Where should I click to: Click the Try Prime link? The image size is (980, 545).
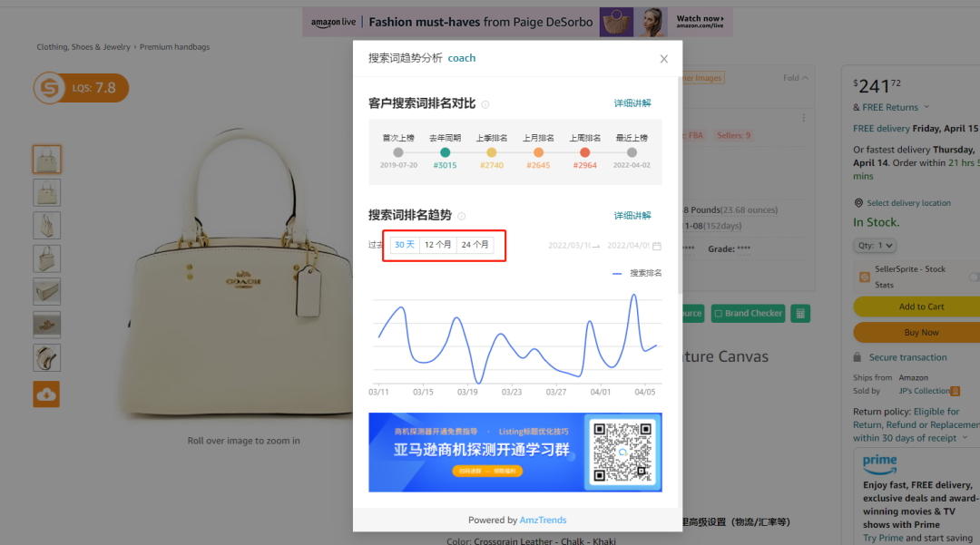[x=883, y=538]
